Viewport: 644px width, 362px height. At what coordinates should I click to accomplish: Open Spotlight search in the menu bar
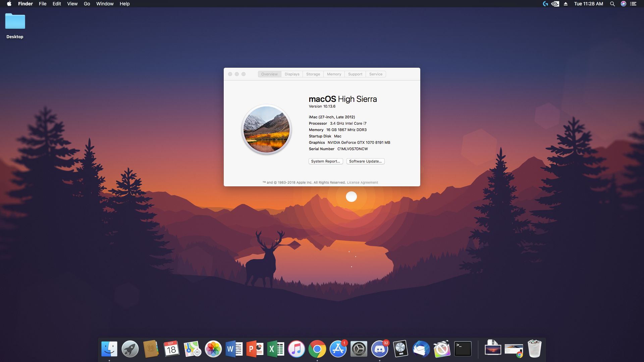pyautogui.click(x=612, y=4)
